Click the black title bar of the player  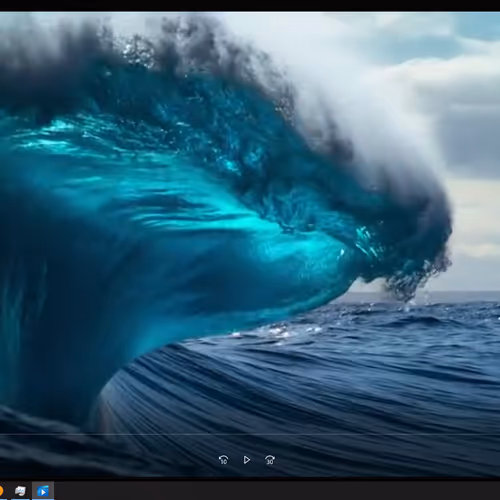point(250,5)
